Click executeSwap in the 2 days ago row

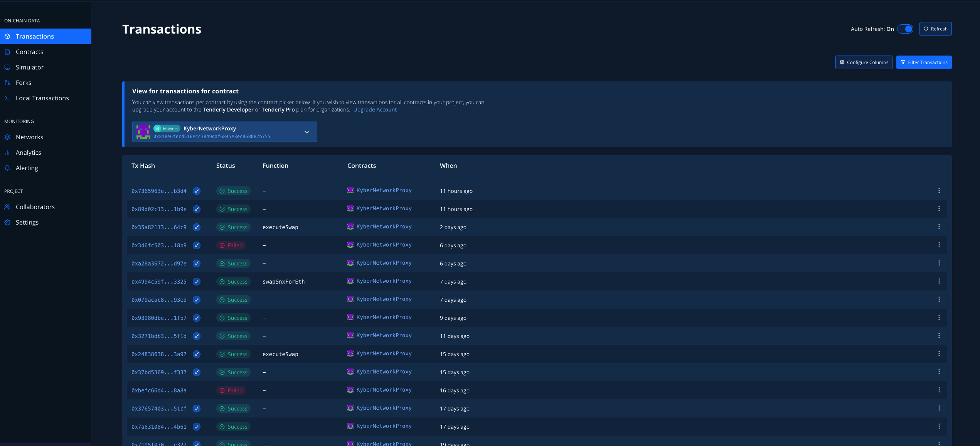pyautogui.click(x=280, y=227)
